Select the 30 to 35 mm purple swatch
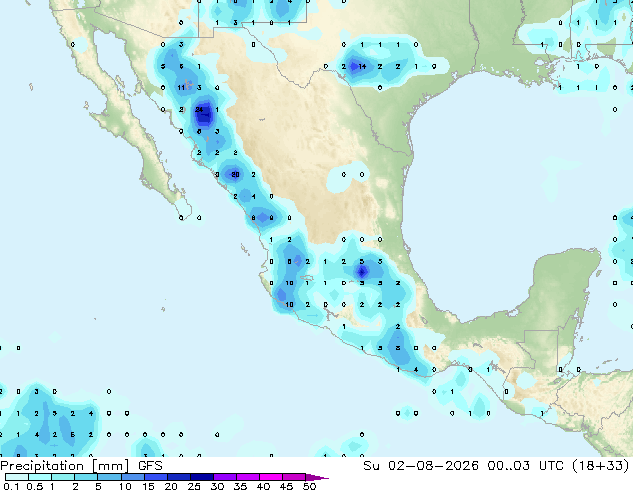The height and width of the screenshot is (490, 634). 224,477
